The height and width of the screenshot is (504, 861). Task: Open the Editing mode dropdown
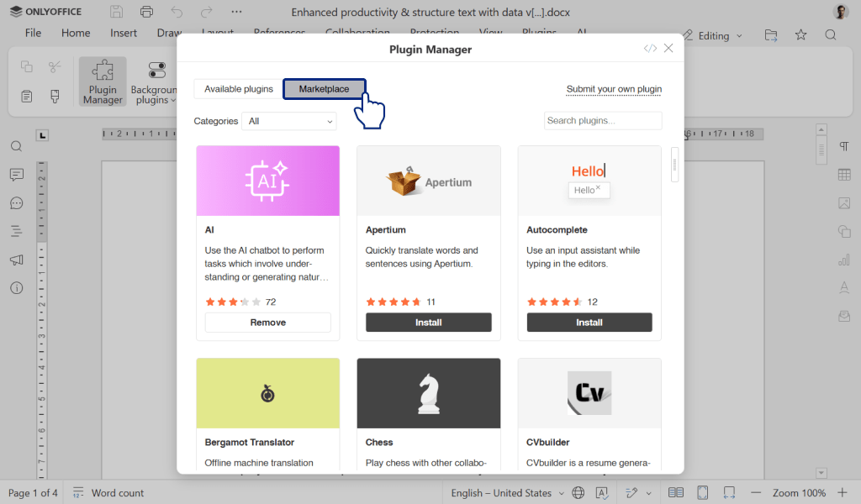[713, 35]
